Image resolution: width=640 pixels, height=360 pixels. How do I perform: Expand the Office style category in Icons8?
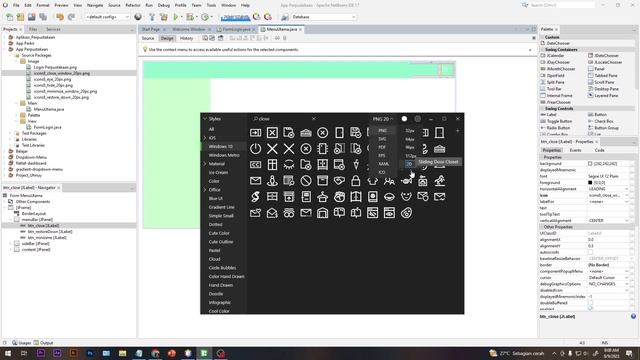[x=205, y=190]
